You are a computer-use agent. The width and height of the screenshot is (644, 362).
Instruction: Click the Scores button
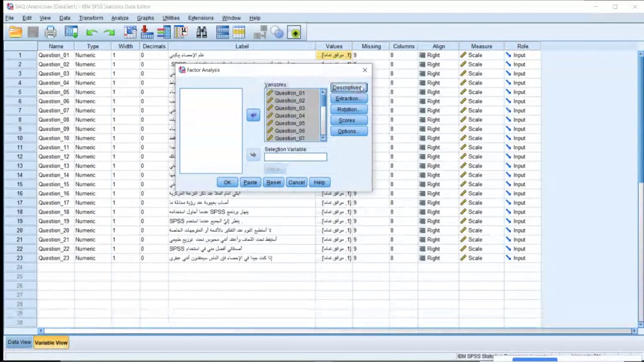pyautogui.click(x=349, y=121)
